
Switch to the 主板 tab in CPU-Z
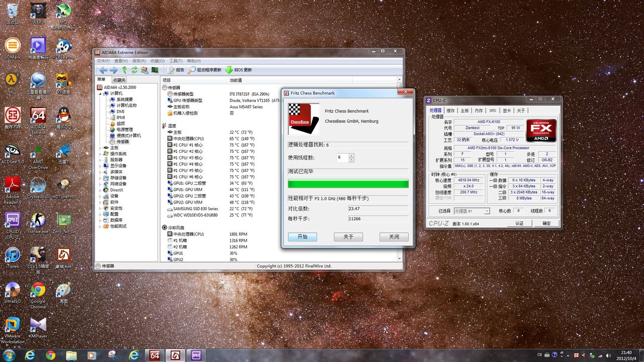point(464,111)
